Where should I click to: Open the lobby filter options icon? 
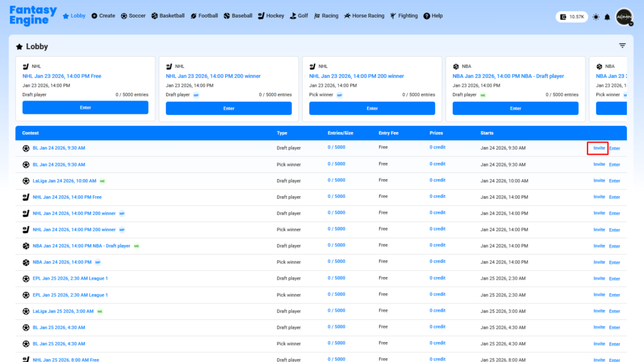click(x=622, y=46)
